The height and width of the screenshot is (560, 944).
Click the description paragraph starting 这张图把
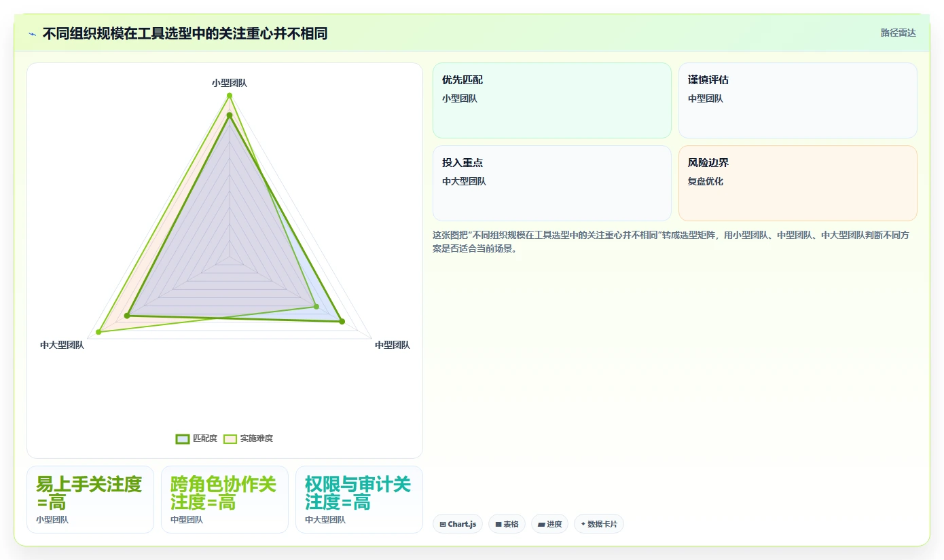coord(674,242)
